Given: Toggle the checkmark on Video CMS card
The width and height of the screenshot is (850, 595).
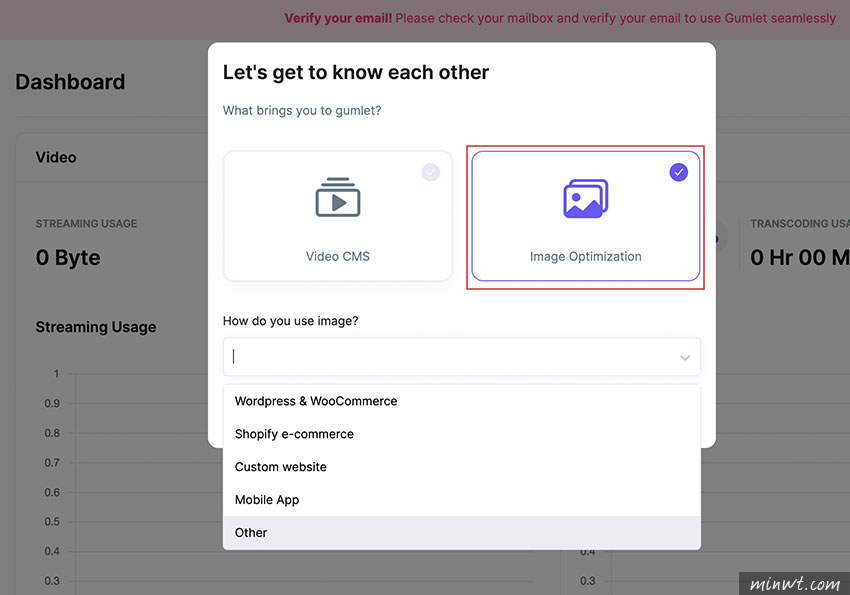Looking at the screenshot, I should [x=431, y=172].
